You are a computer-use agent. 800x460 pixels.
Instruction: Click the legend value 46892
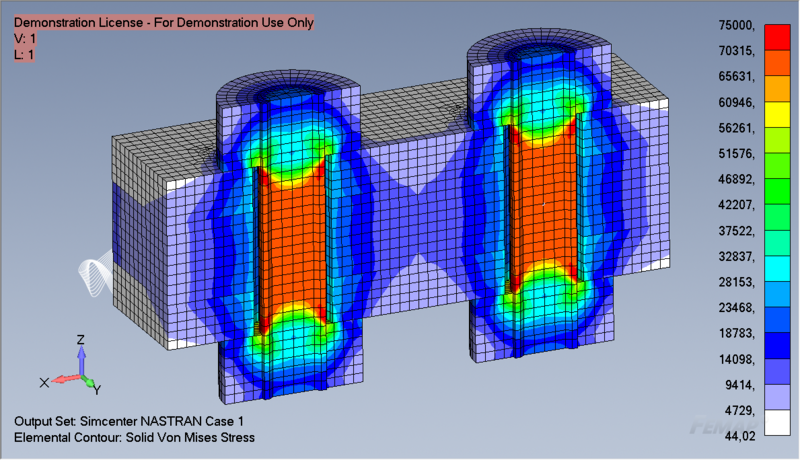(736, 179)
